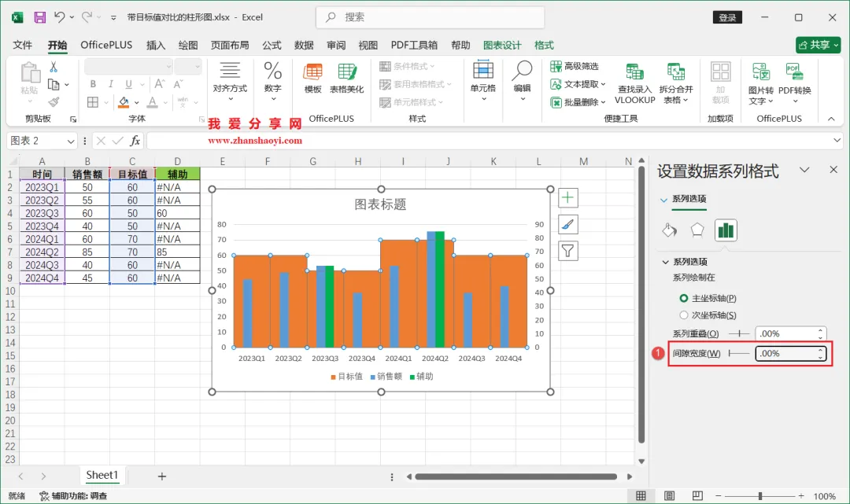Add a new sheet with plus button
Viewport: 850px width, 504px height.
point(161,476)
